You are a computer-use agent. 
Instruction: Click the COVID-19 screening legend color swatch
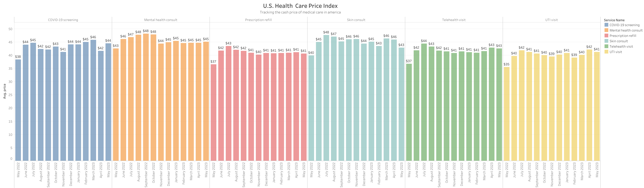(x=606, y=25)
